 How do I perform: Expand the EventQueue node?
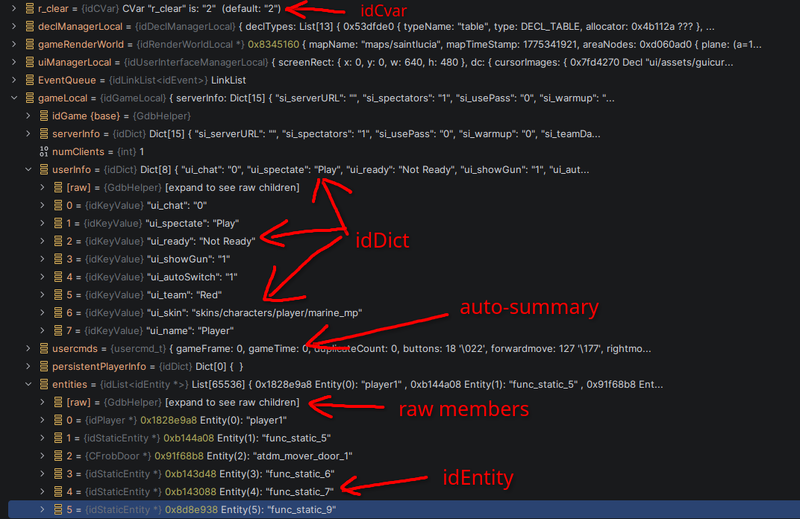[14, 80]
